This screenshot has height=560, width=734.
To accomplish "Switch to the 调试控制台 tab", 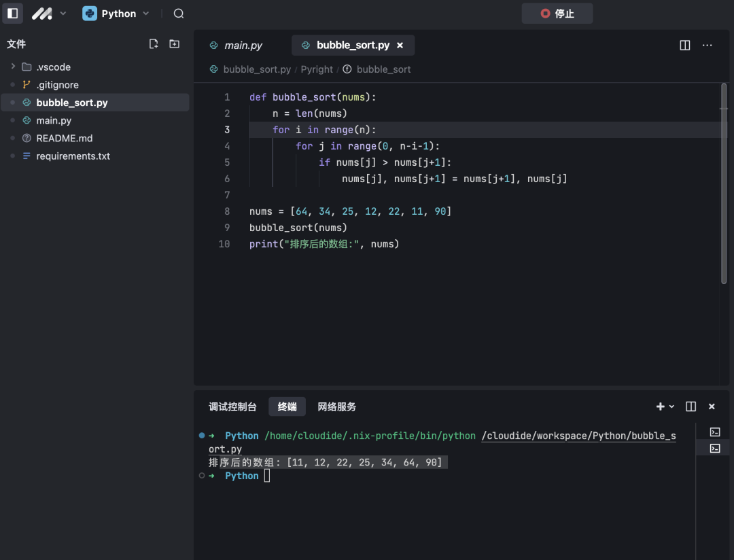I will tap(232, 406).
